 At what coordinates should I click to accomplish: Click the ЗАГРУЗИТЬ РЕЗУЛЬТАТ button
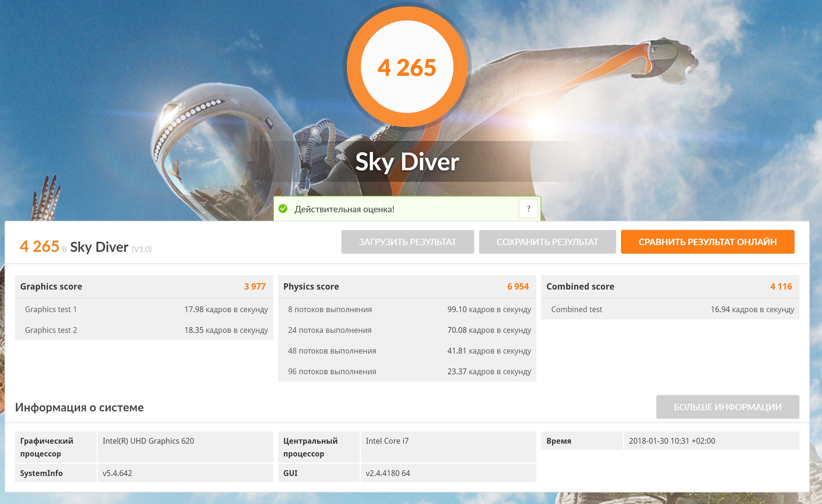407,242
